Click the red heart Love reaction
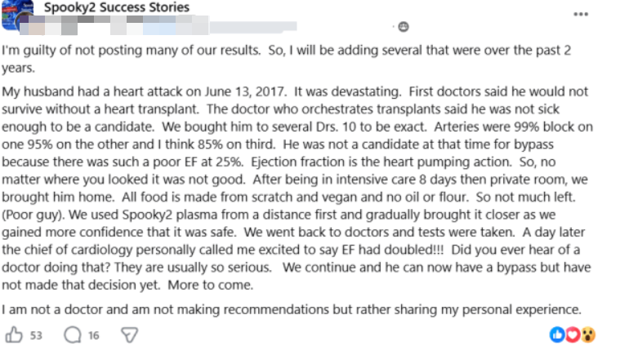 (572, 335)
